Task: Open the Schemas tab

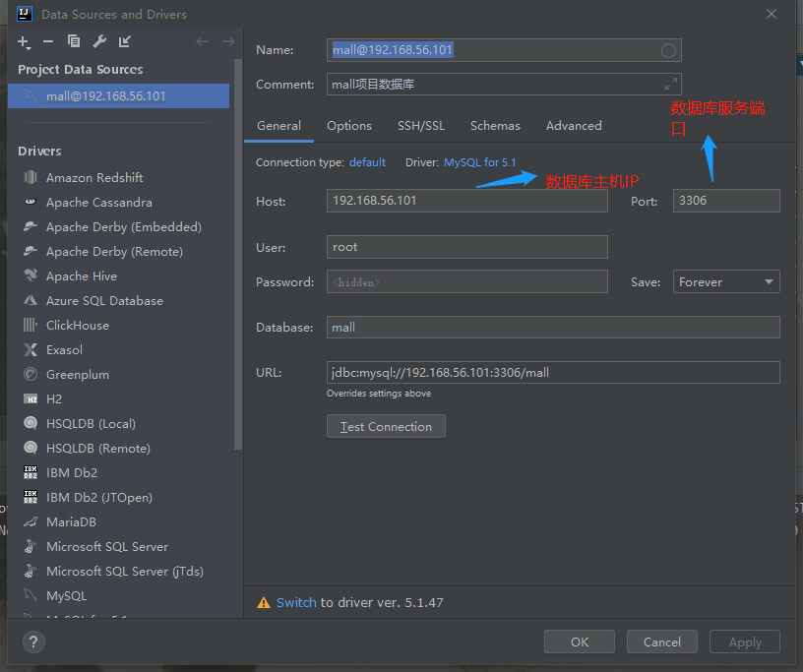Action: [x=495, y=126]
